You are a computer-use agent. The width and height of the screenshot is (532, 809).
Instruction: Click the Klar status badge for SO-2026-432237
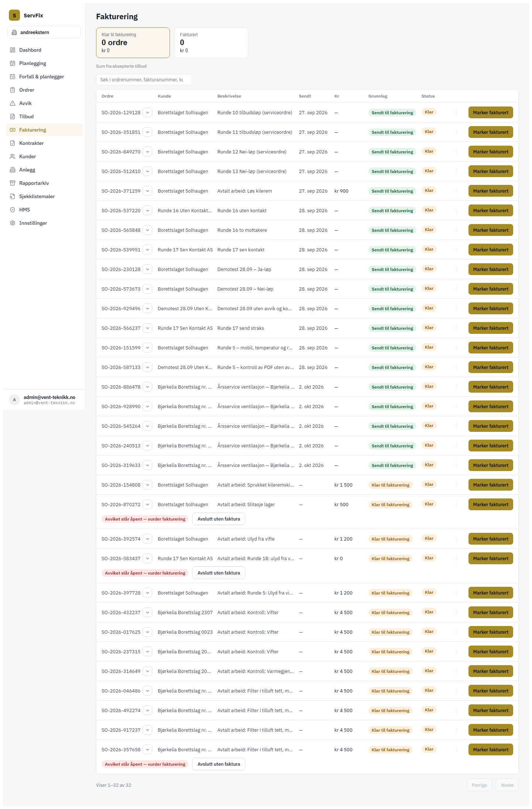(429, 612)
